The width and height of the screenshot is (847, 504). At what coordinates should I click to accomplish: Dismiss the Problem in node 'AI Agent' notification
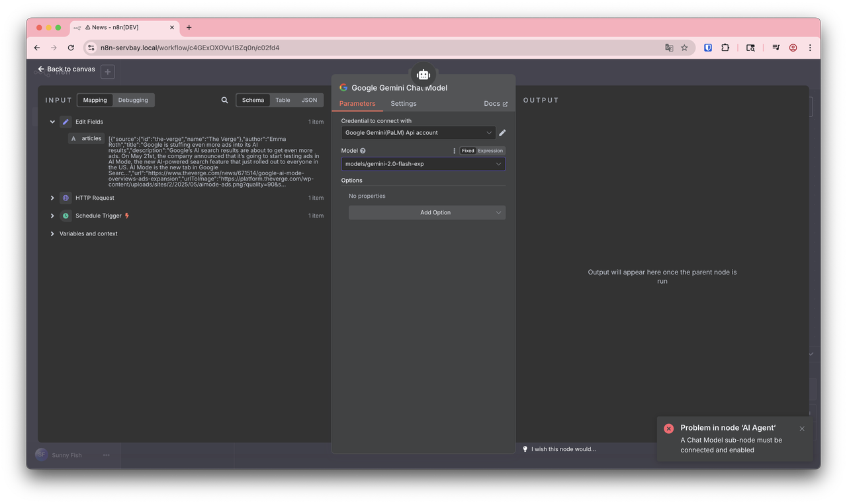click(x=802, y=429)
